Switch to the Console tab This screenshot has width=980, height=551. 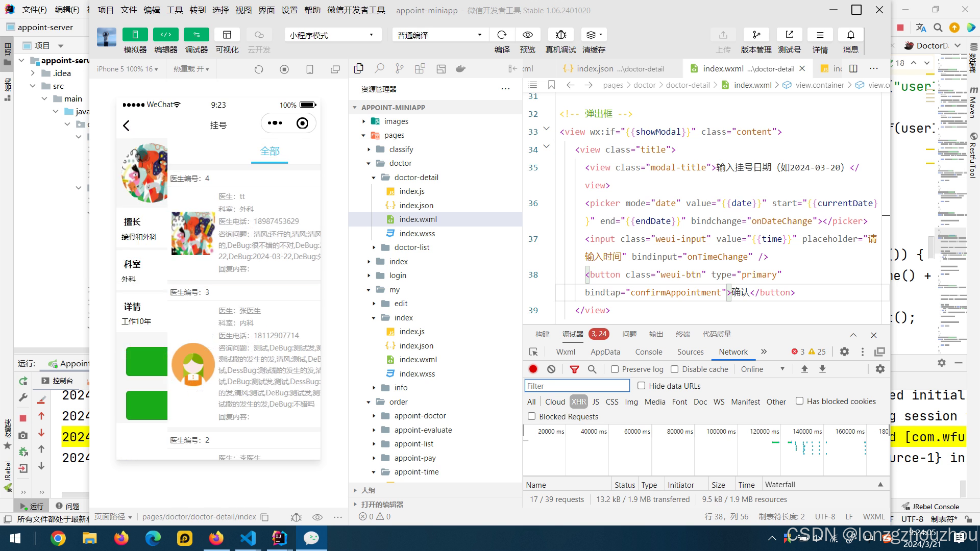[x=648, y=352]
